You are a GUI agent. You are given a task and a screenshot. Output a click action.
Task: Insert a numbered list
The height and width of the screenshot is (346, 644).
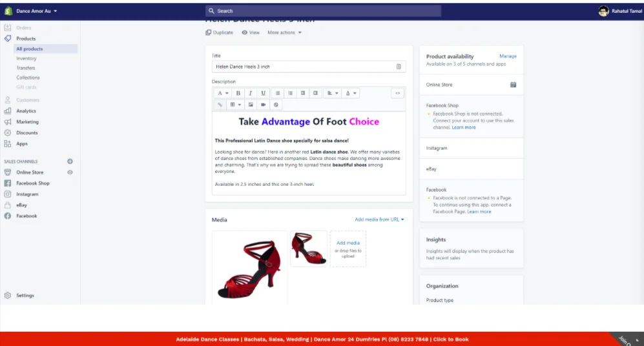[x=291, y=93]
